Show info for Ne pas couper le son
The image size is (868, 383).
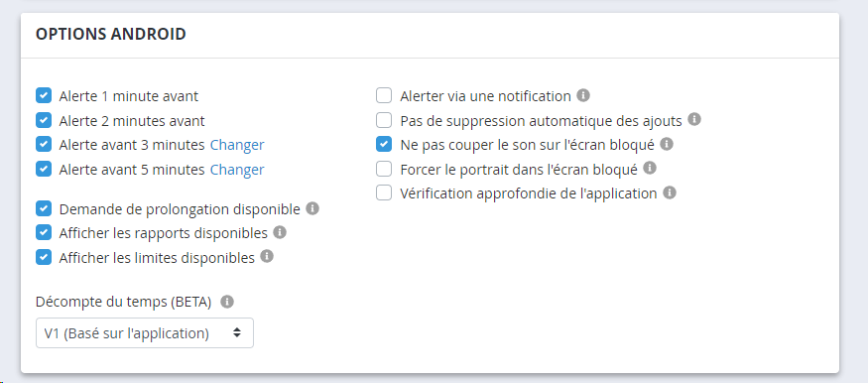click(x=667, y=144)
